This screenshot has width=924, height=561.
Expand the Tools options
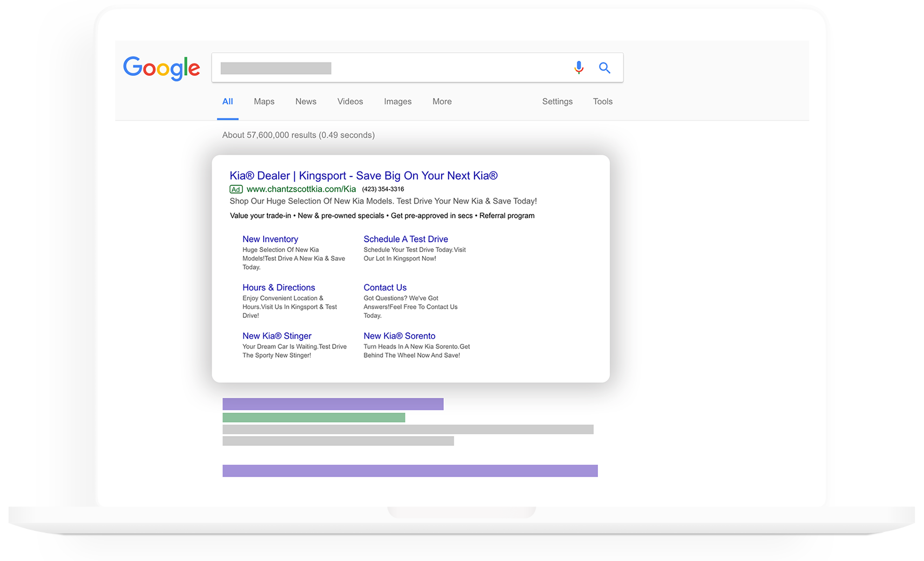(603, 102)
